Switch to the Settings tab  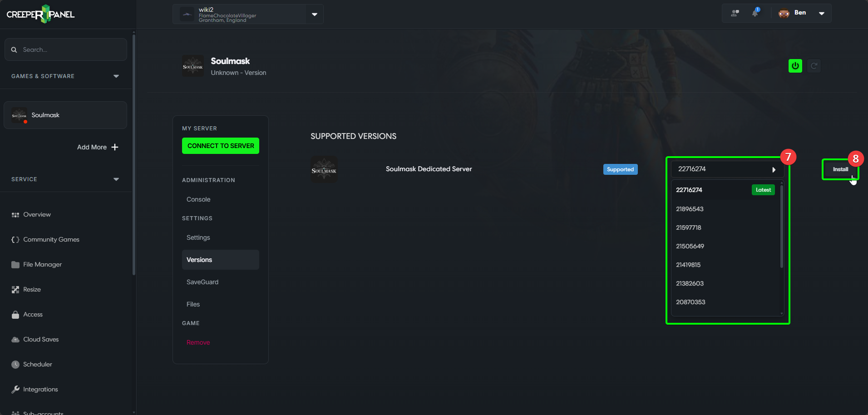click(198, 237)
